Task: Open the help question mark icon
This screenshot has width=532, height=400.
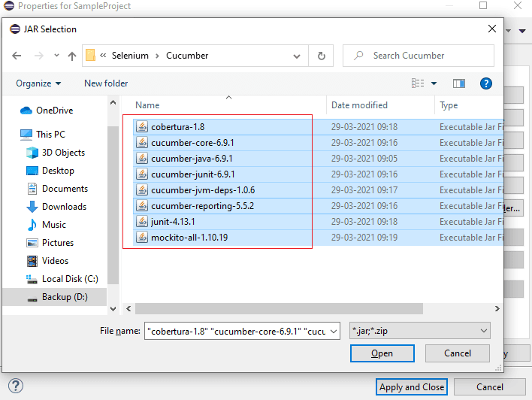Action: (x=485, y=83)
